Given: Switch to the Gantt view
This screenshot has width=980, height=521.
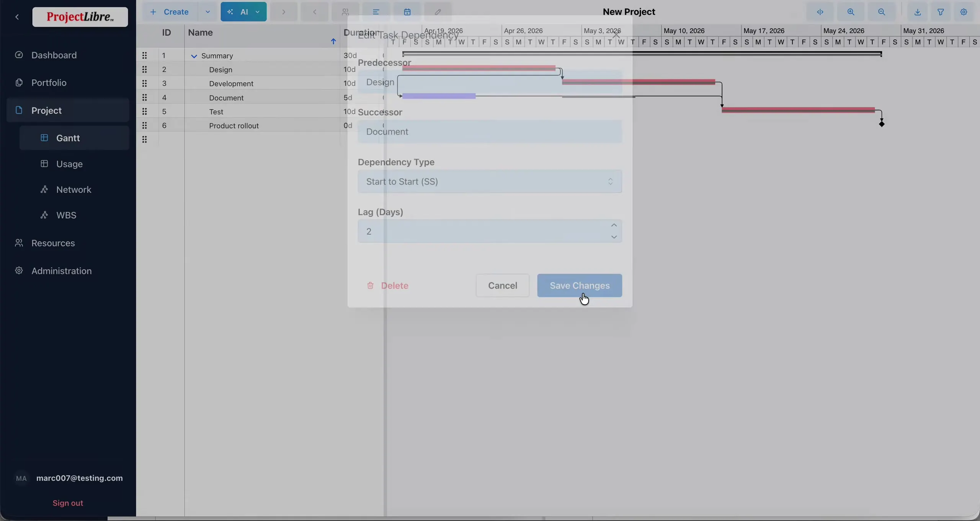Looking at the screenshot, I should [x=74, y=138].
